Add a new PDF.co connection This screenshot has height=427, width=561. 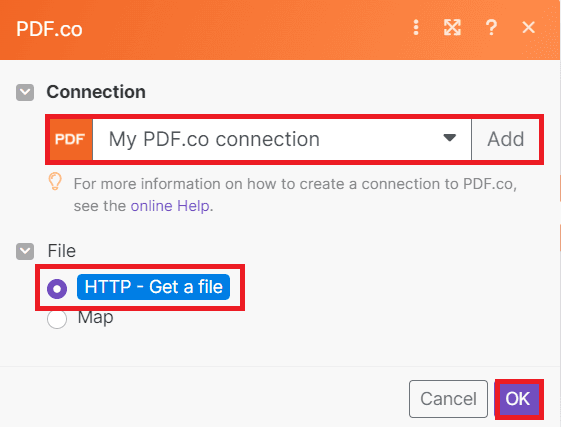pyautogui.click(x=505, y=139)
